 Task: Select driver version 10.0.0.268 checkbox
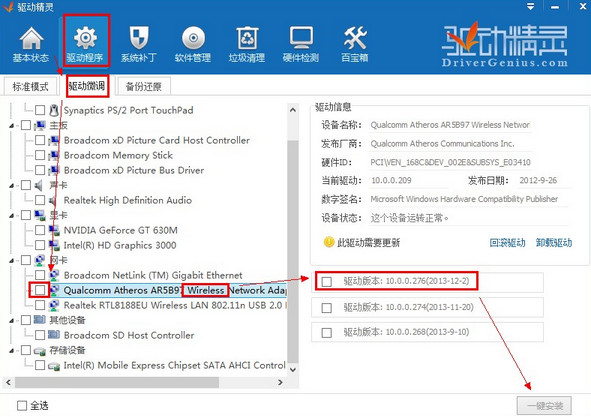click(327, 333)
